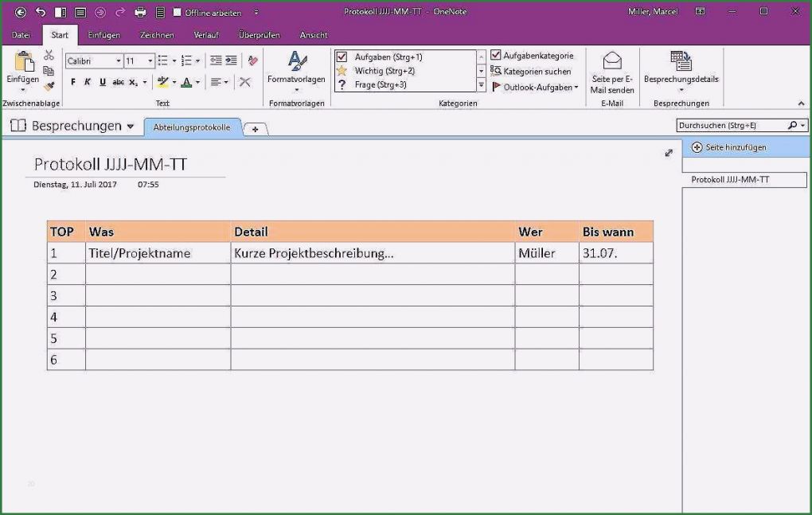Open the Zeichnen ribbon tab
The image size is (812, 515).
[x=157, y=35]
